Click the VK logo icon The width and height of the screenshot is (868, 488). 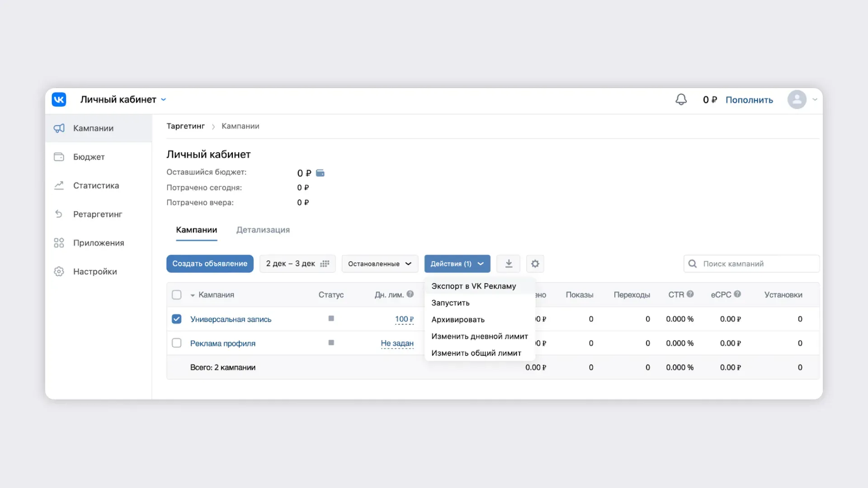59,99
